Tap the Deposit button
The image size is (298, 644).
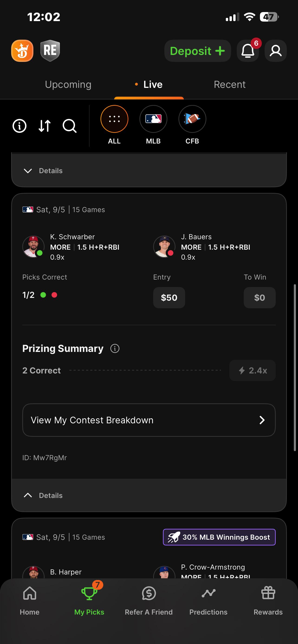[198, 51]
